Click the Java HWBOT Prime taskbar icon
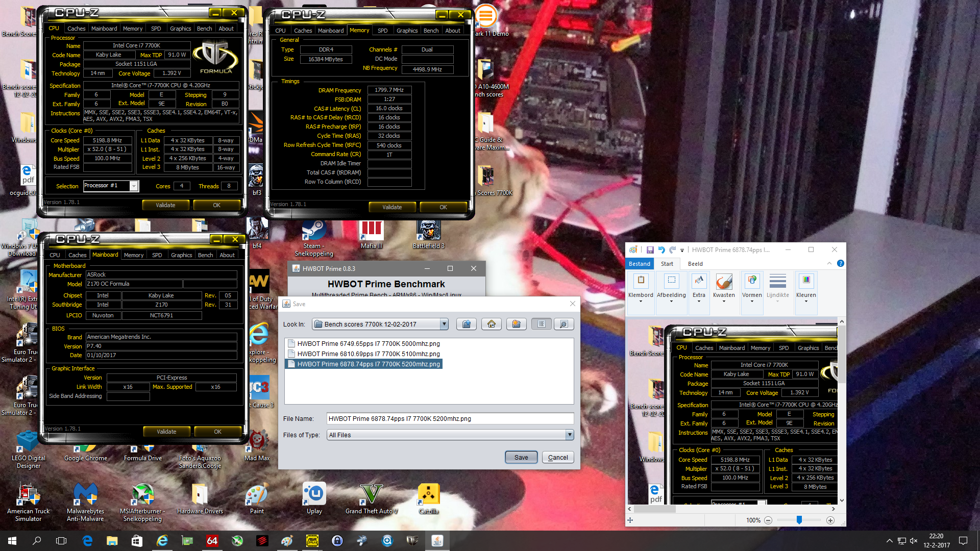980x551 pixels. click(x=437, y=541)
